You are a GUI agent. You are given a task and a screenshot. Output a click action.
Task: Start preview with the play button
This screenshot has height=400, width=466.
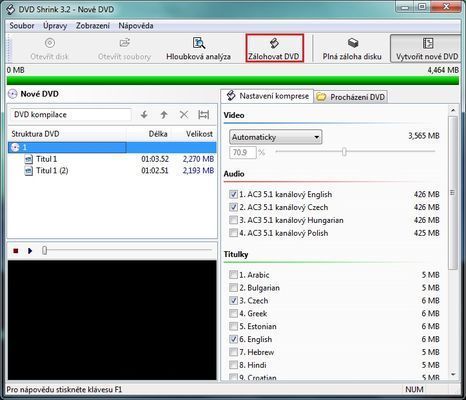pos(30,251)
